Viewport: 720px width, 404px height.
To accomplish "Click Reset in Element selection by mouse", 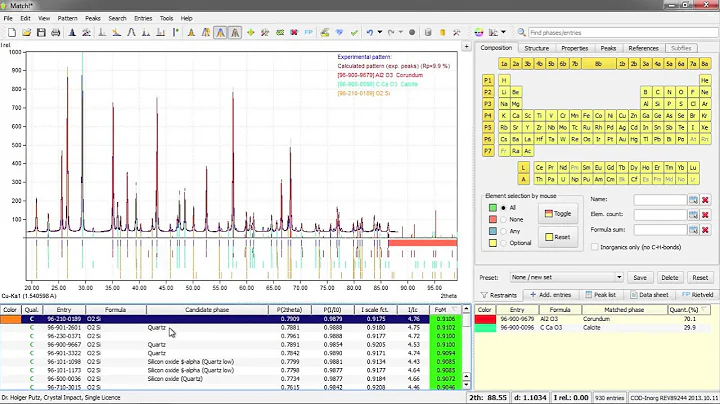I will coord(558,237).
